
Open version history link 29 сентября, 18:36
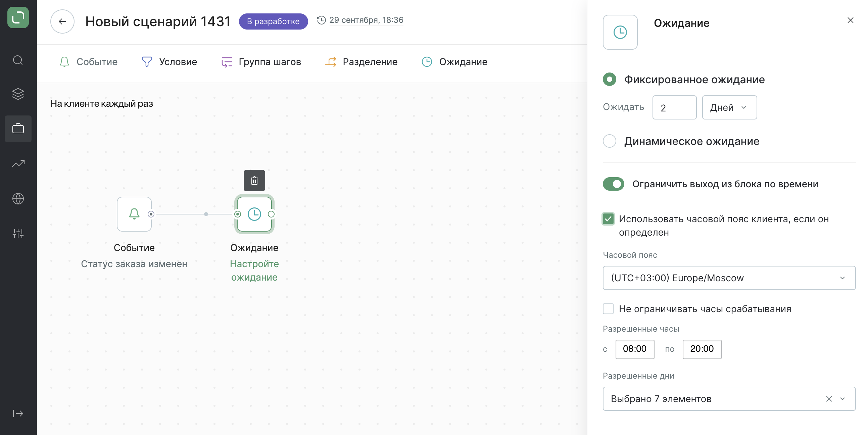pos(366,20)
